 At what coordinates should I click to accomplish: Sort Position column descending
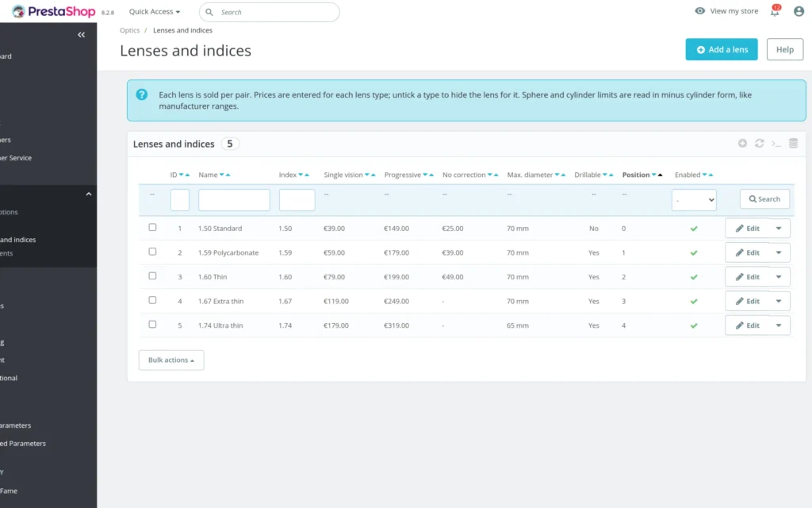(x=654, y=175)
